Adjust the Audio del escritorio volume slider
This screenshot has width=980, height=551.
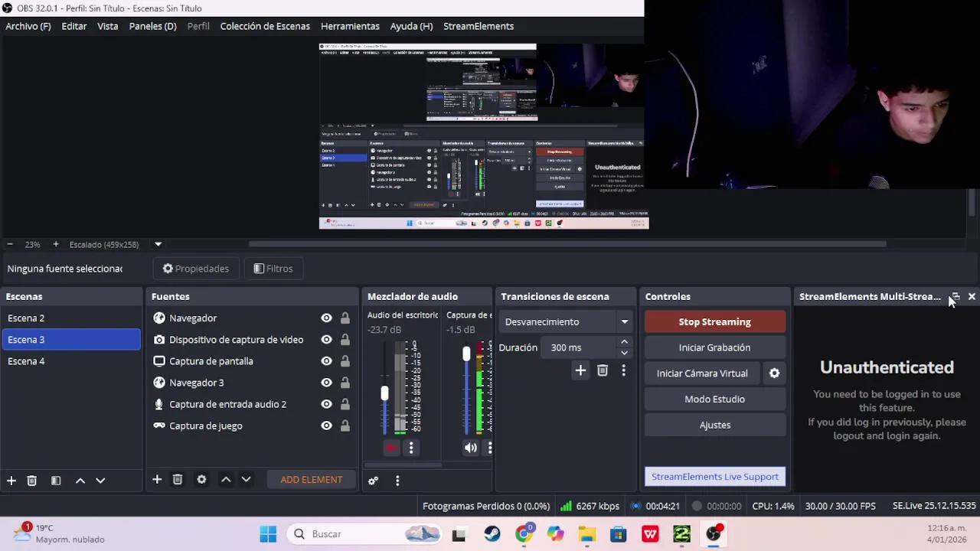tap(384, 393)
